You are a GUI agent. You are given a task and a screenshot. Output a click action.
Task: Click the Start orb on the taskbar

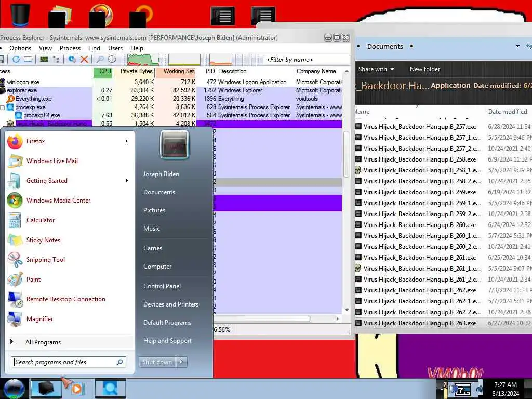[14, 389]
